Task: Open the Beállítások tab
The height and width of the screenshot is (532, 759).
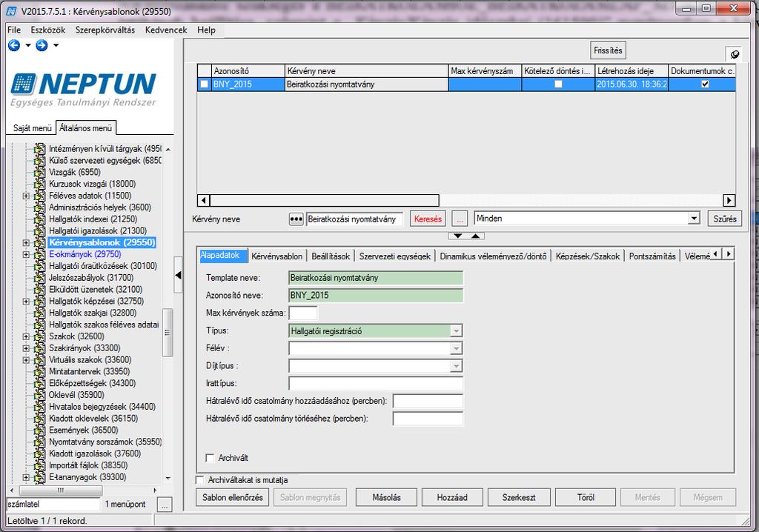Action: [331, 256]
